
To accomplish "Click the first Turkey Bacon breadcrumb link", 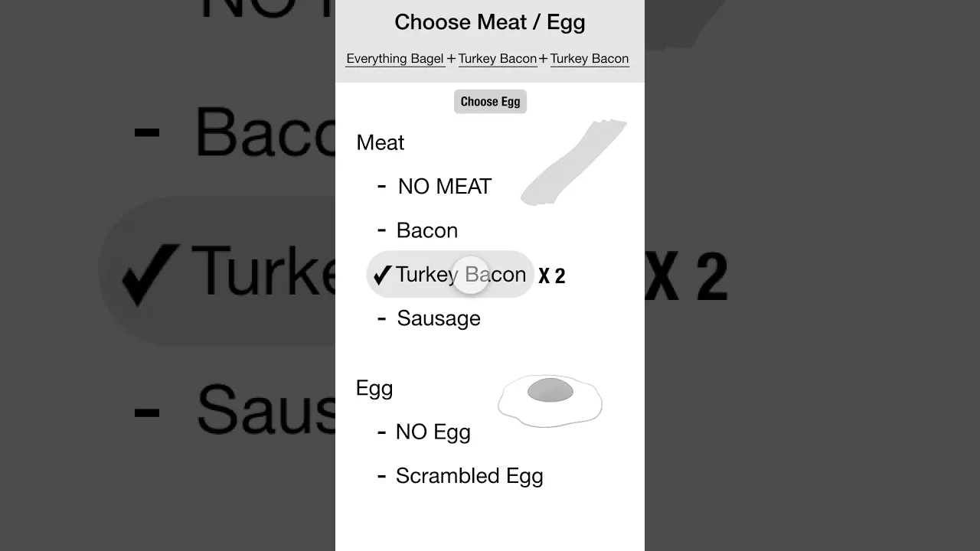I will (x=498, y=59).
